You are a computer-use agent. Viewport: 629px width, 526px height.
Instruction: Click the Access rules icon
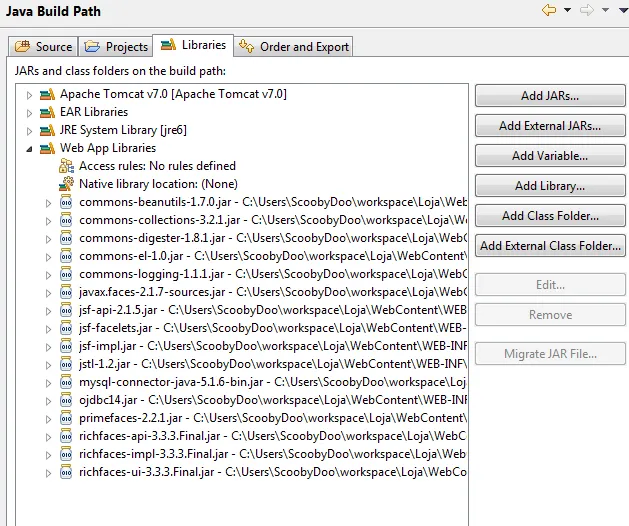point(67,166)
